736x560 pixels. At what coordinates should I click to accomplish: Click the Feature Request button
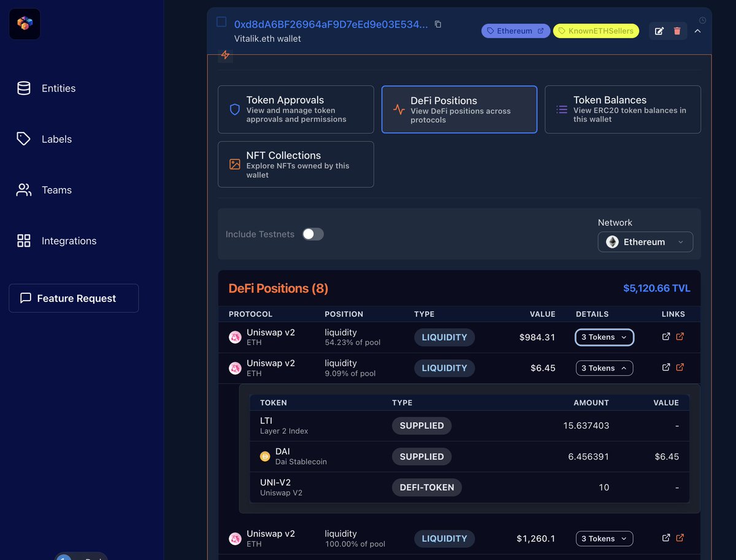74,298
